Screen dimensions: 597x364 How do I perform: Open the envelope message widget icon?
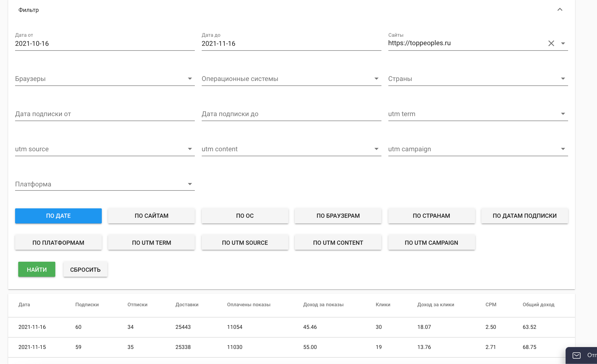tap(576, 355)
